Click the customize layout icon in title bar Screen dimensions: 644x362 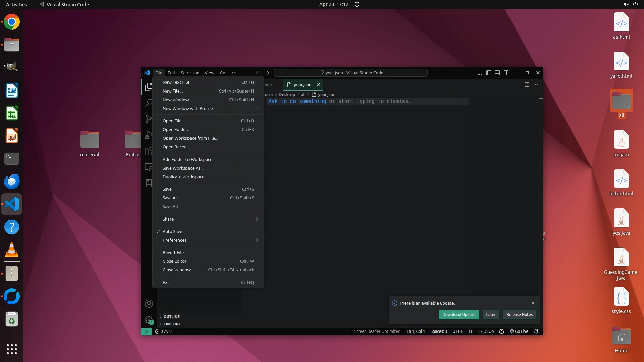pos(480,73)
